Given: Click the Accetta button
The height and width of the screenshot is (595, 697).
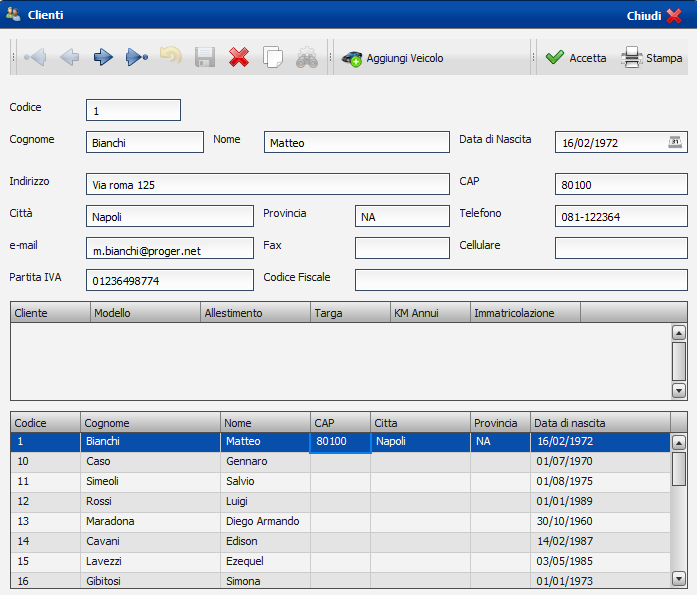Looking at the screenshot, I should point(576,58).
